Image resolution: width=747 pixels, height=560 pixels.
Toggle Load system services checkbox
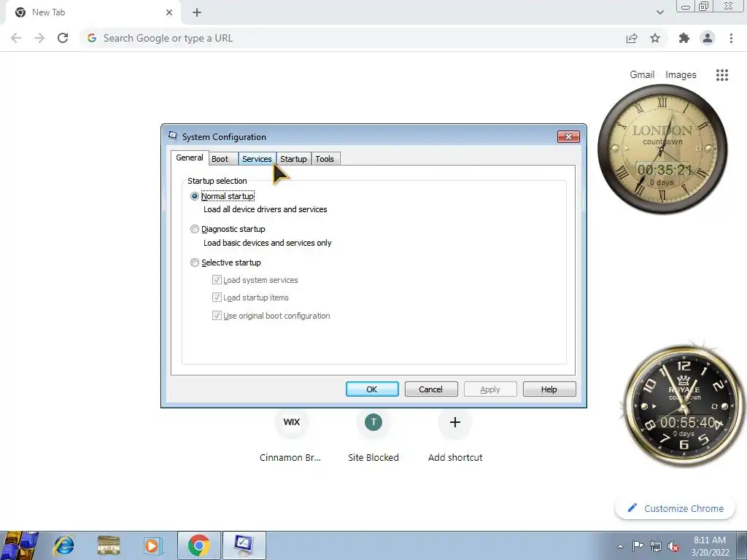(217, 280)
